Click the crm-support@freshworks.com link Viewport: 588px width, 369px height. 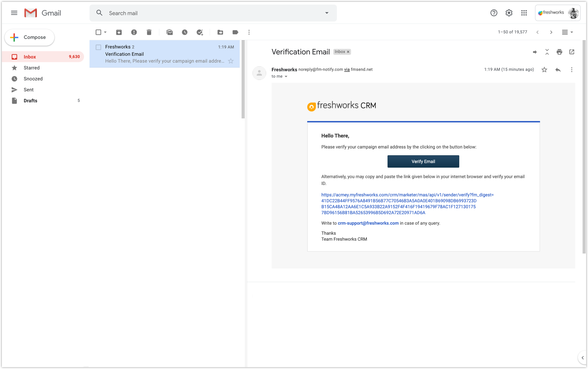coord(368,223)
